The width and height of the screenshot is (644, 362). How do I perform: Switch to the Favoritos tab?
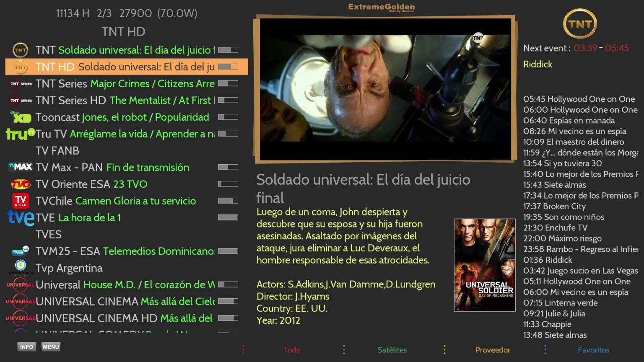coord(593,350)
